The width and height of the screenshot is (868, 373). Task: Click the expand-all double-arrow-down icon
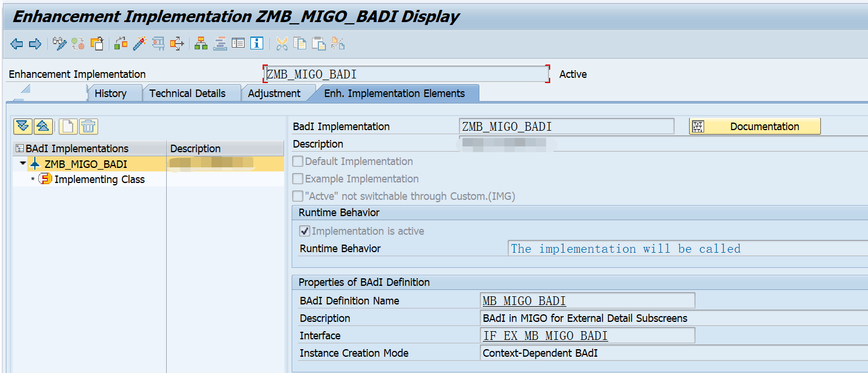tap(23, 126)
